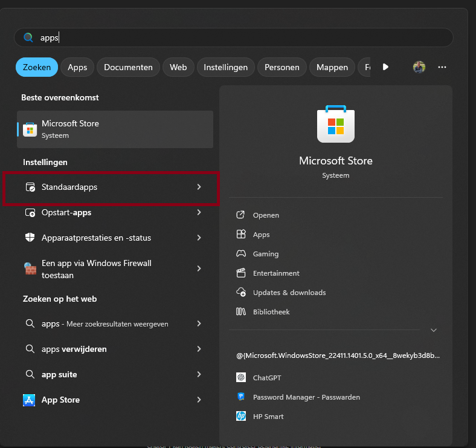Show more filter tabs with play arrow
This screenshot has width=476, height=448.
click(385, 67)
